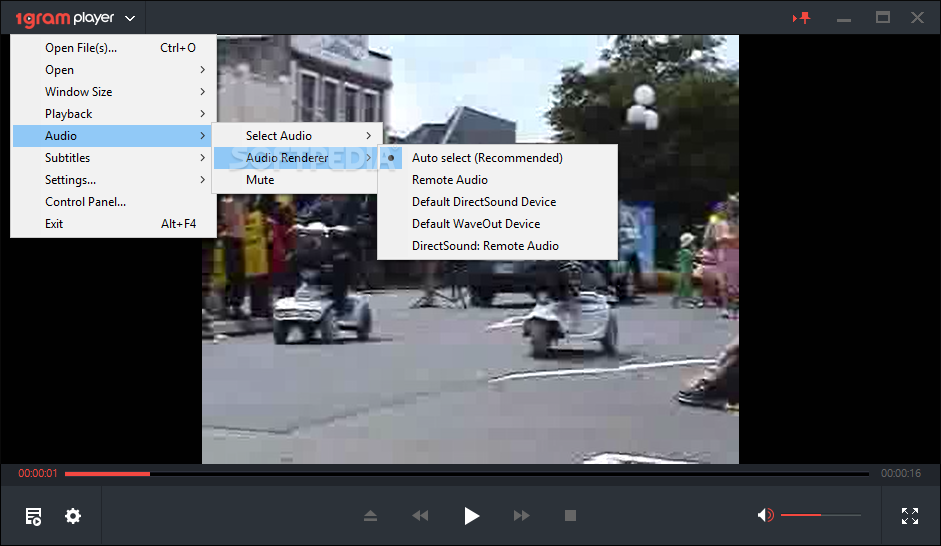Pin the window on top
This screenshot has width=941, height=546.
click(x=802, y=18)
